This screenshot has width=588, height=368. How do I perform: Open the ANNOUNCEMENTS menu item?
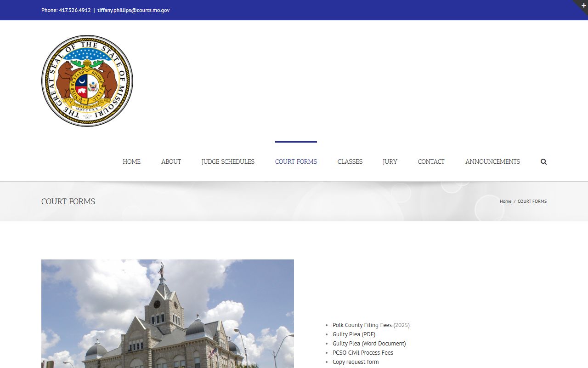492,161
